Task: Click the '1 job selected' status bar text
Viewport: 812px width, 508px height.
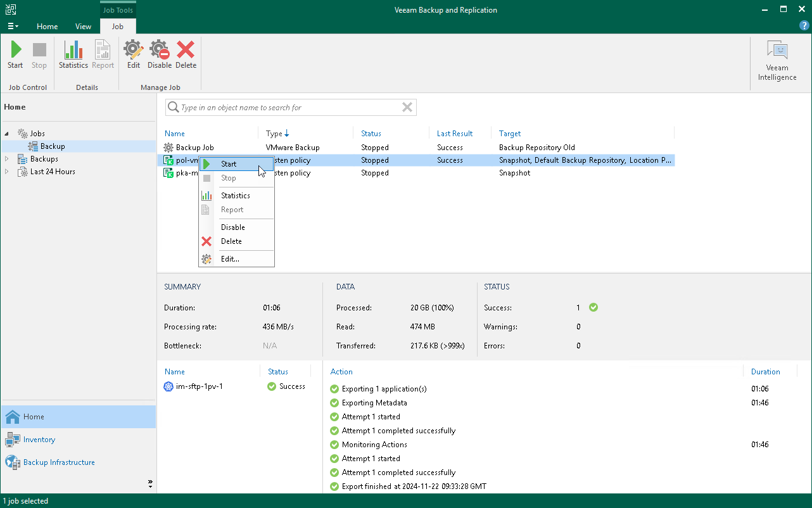Action: 25,501
